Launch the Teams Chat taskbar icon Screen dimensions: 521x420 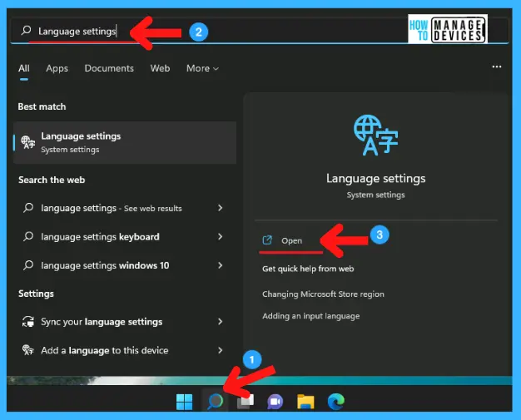[275, 402]
